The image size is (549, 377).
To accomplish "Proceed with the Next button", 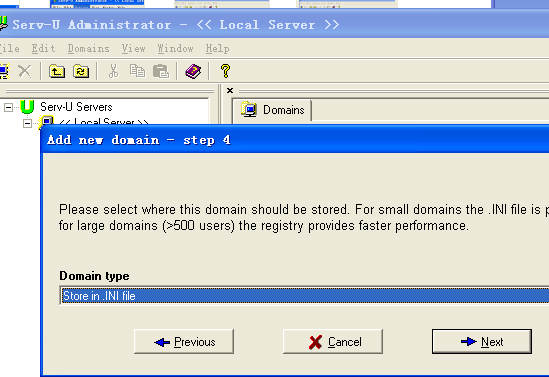I will [482, 341].
